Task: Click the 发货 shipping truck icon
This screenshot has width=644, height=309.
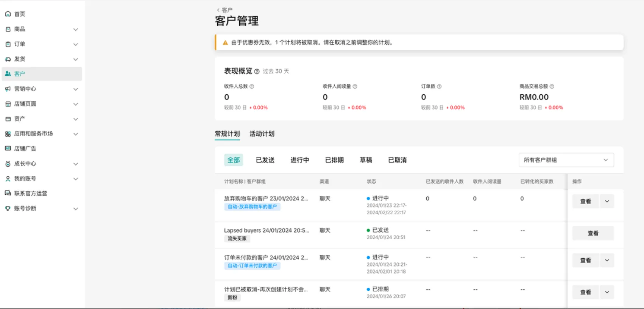Action: pos(8,59)
